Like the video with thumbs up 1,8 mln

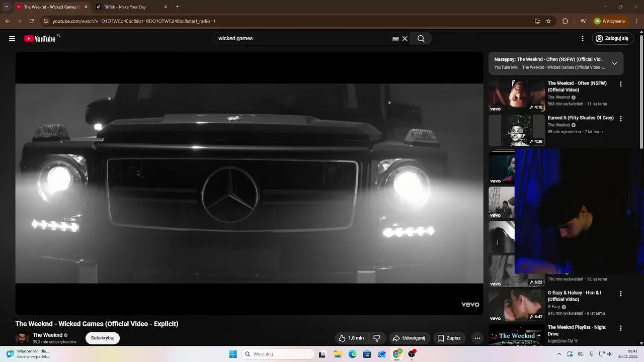351,338
